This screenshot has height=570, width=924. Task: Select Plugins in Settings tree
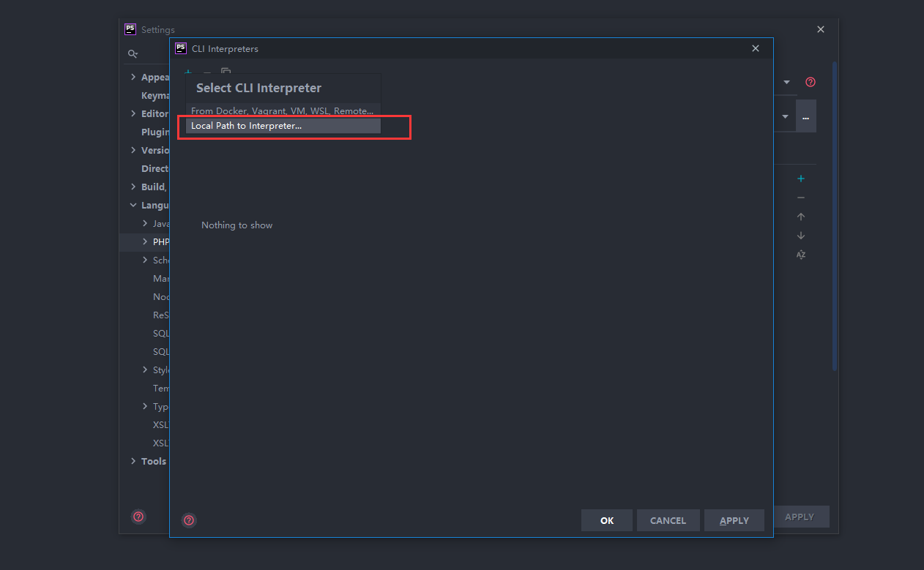[155, 132]
